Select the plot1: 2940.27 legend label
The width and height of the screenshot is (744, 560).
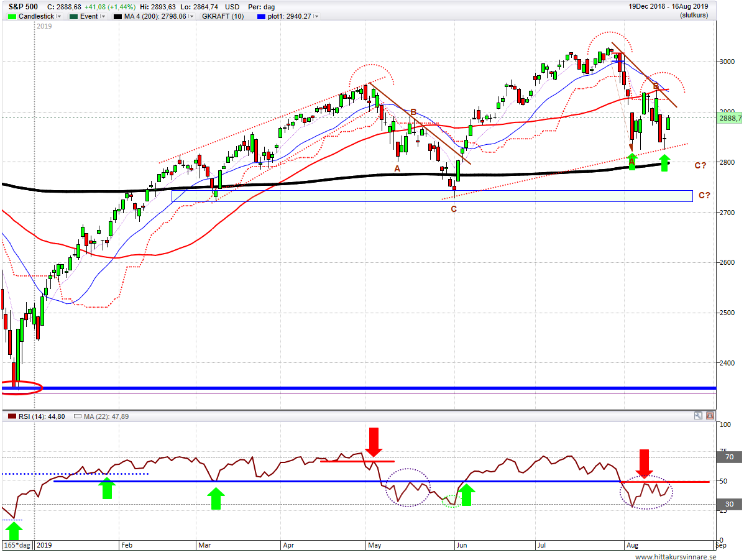coord(290,16)
